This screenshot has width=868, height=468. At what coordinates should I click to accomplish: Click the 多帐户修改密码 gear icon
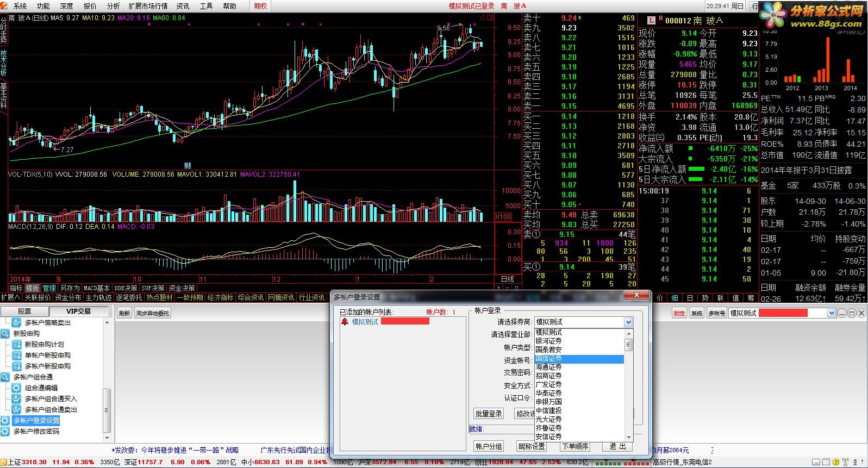5,431
